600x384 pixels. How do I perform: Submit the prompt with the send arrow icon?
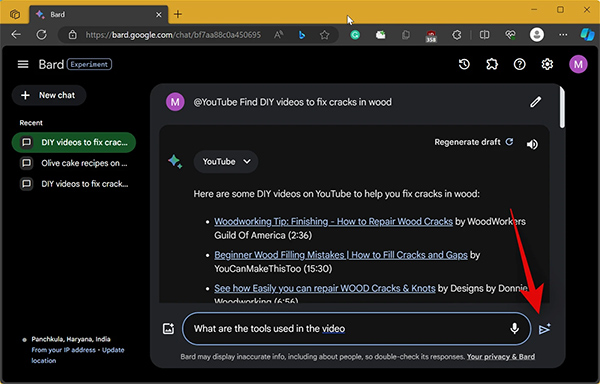click(x=545, y=329)
